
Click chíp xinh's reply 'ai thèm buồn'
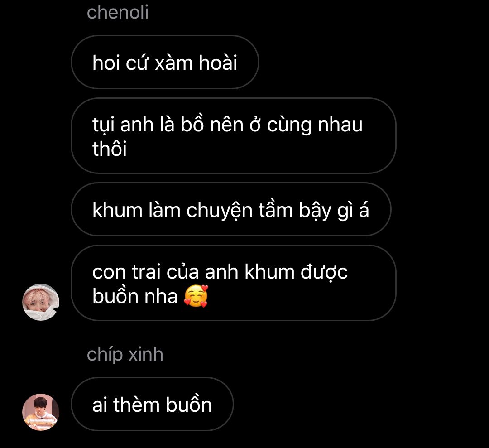point(152,404)
